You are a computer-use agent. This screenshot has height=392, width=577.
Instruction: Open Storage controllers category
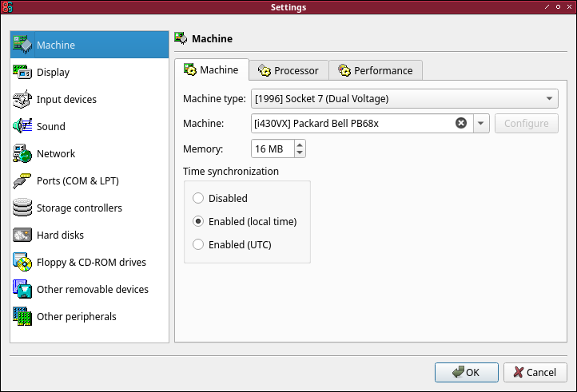[x=90, y=208]
